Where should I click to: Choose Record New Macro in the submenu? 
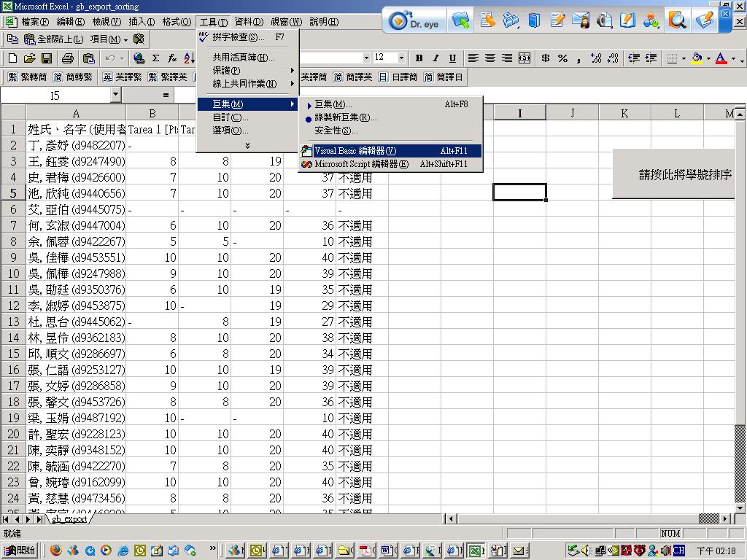[x=346, y=117]
